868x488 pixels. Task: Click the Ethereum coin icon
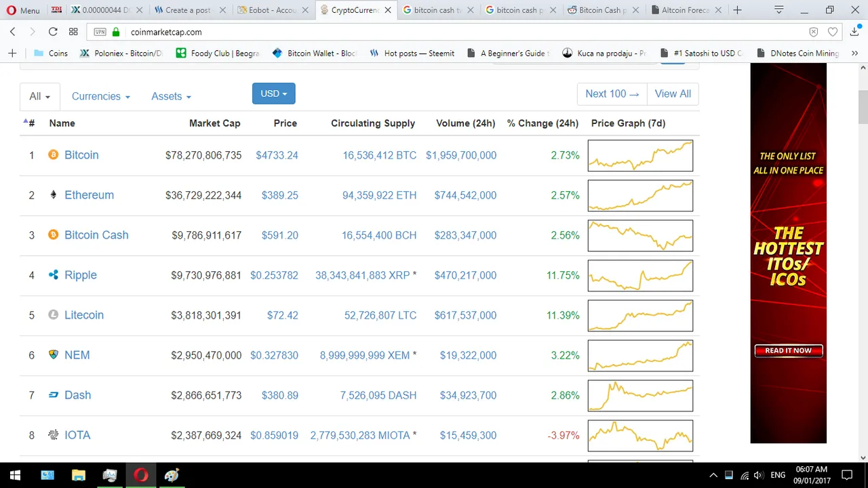(x=54, y=195)
